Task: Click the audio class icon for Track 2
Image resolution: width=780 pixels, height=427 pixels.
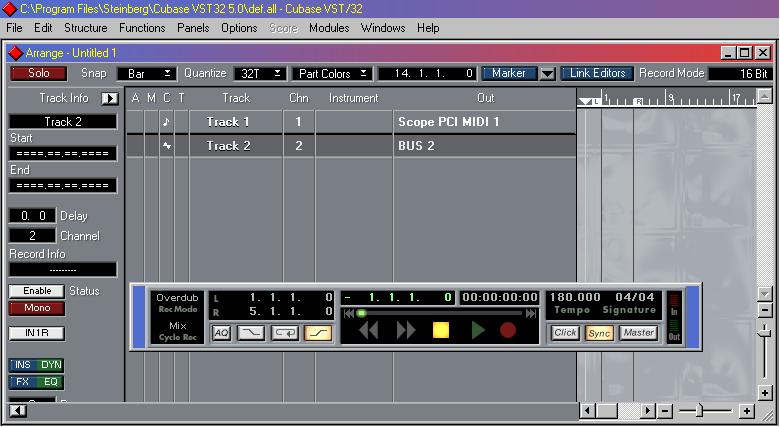Action: (x=167, y=146)
